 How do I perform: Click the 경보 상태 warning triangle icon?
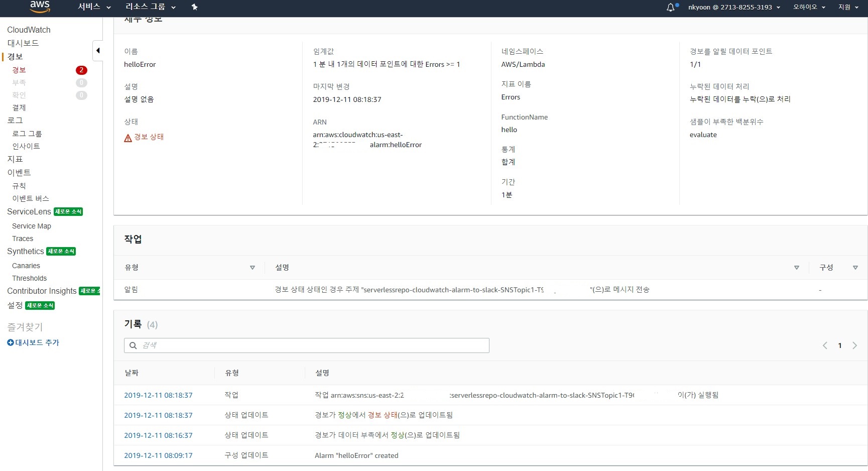pyautogui.click(x=128, y=138)
